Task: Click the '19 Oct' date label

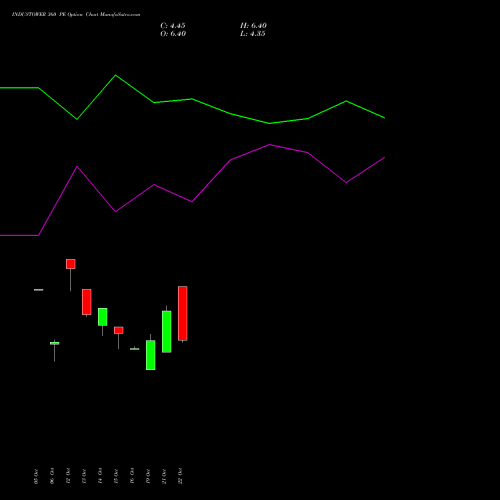Action: tap(148, 476)
